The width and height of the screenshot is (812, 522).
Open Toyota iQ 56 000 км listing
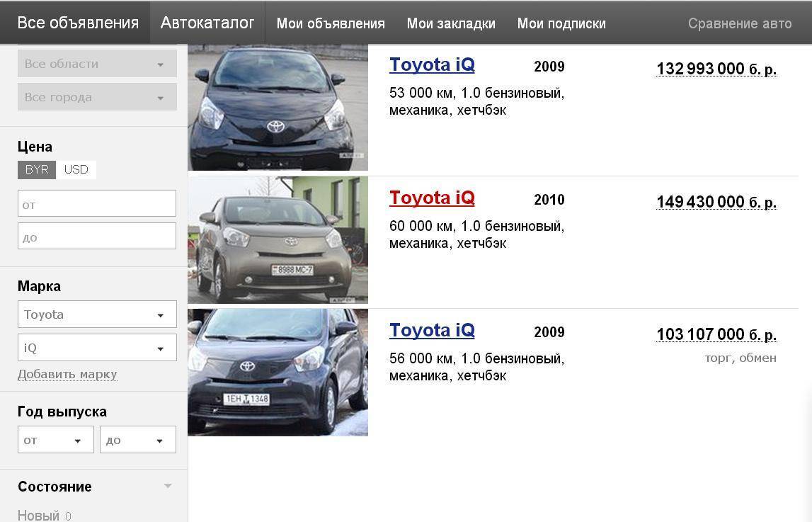point(432,330)
